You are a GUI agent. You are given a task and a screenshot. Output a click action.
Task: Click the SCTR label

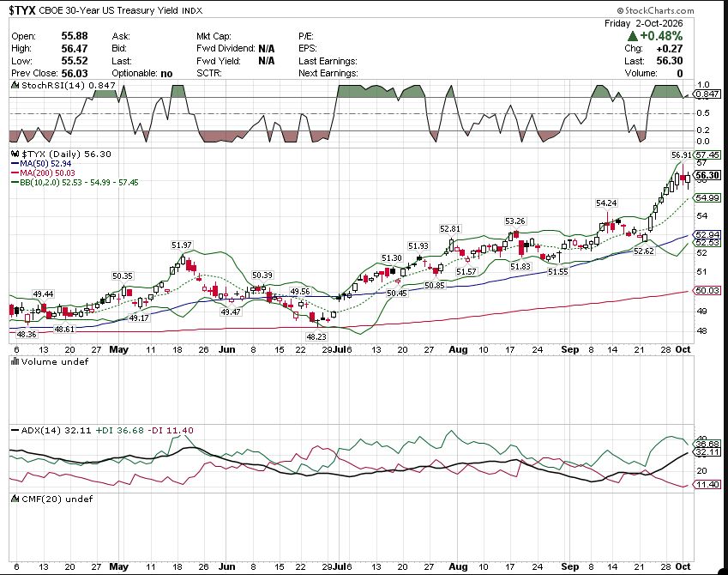(209, 73)
